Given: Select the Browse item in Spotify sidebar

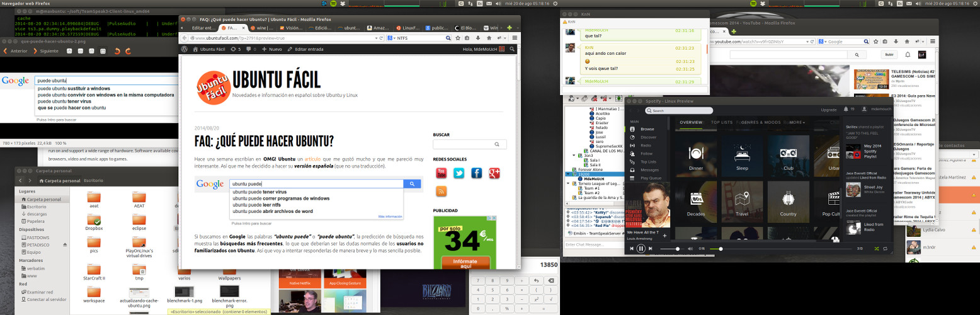Looking at the screenshot, I should click(x=647, y=129).
